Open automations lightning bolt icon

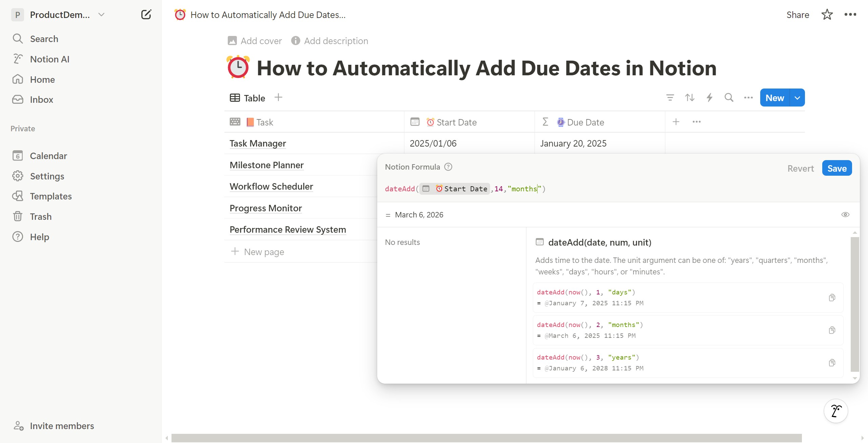[x=709, y=98]
